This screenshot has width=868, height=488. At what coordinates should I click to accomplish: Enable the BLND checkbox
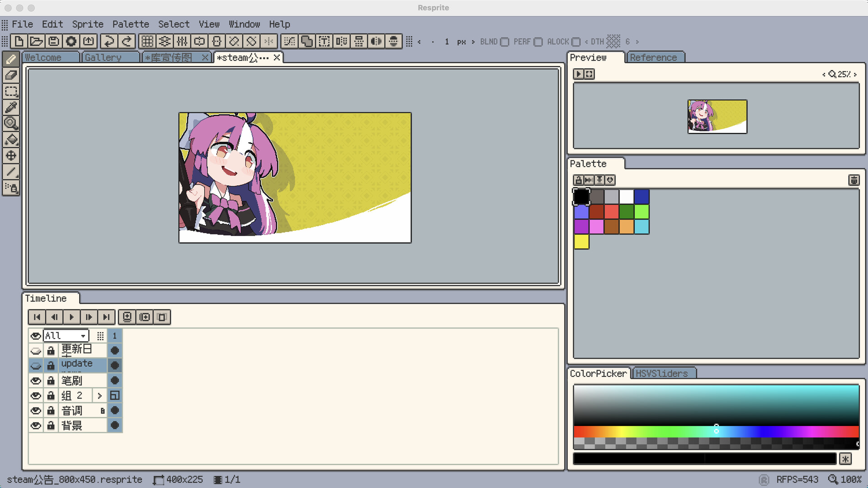(x=505, y=42)
